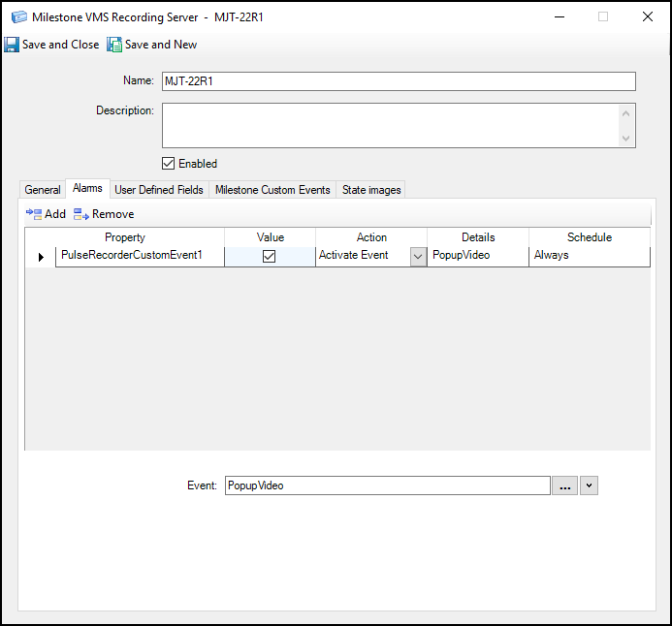Click the Save and New label
672x626 pixels.
pyautogui.click(x=161, y=45)
